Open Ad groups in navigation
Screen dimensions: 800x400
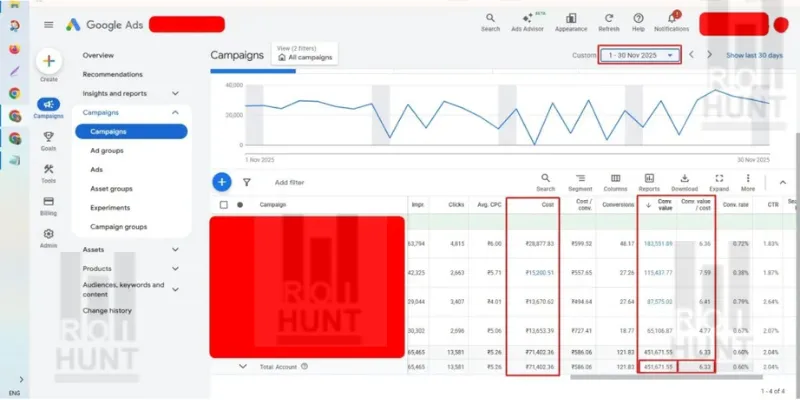click(107, 151)
